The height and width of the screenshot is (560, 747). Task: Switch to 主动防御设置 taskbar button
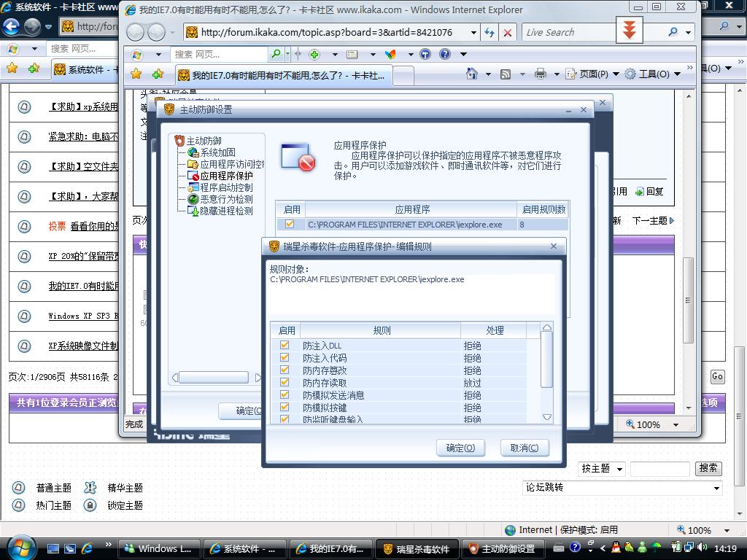502,548
